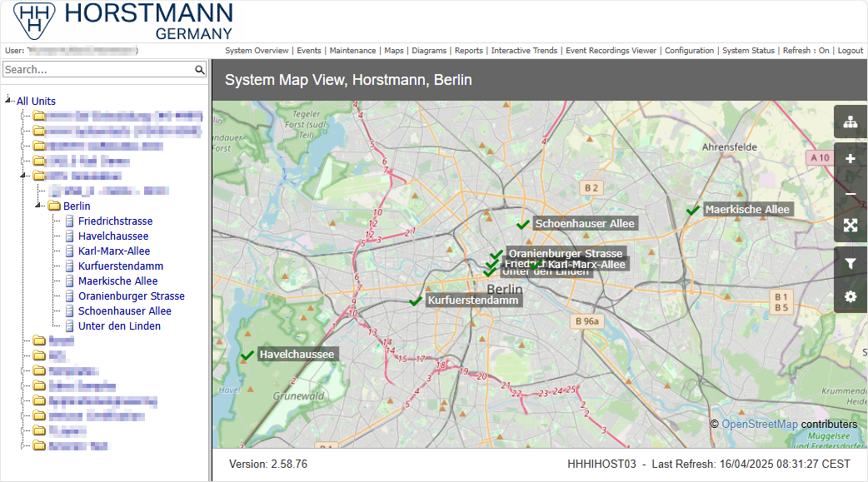Click the Karl-Marx-Allee map label
Viewport: 868px width, 482px height.
tap(586, 265)
